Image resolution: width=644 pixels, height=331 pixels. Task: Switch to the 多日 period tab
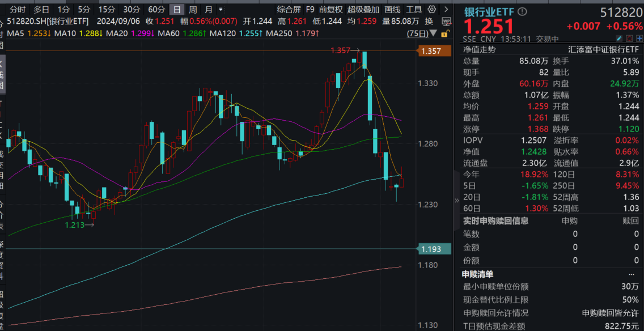pyautogui.click(x=41, y=9)
